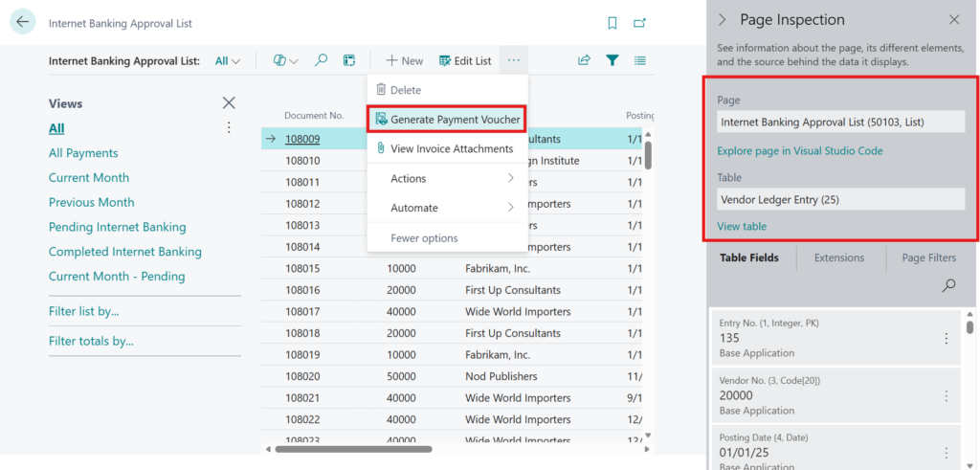Click the list layout icon
The height and width of the screenshot is (470, 980).
(x=640, y=60)
